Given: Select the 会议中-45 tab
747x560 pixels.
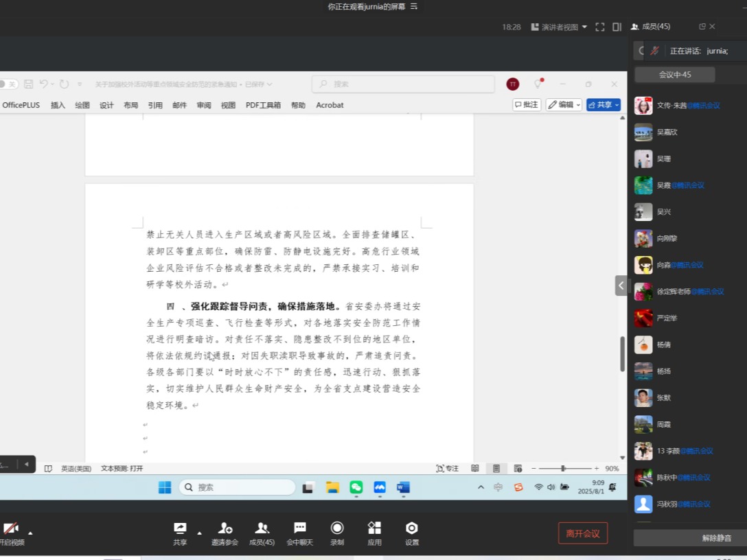Looking at the screenshot, I should [x=675, y=75].
